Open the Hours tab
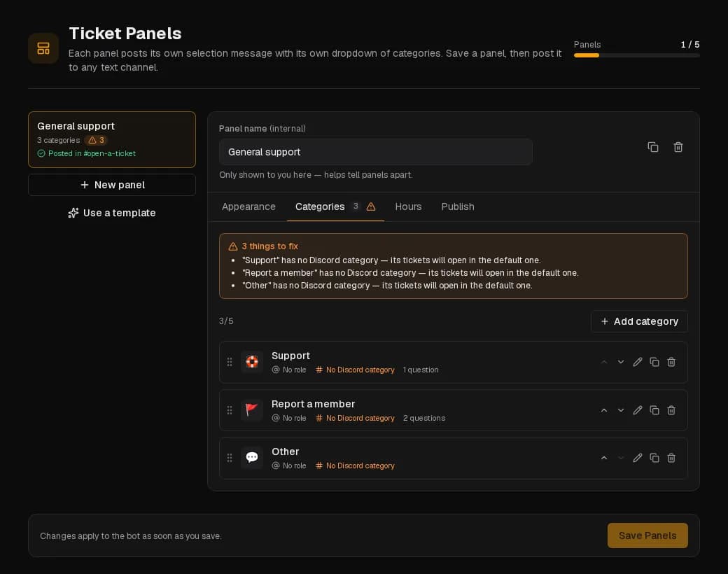This screenshot has width=728, height=574. tap(408, 206)
